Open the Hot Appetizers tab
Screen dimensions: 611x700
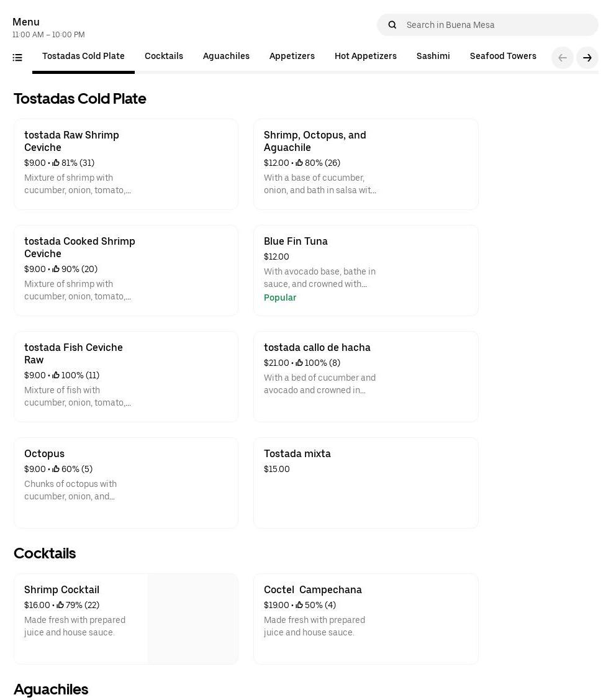coord(365,57)
